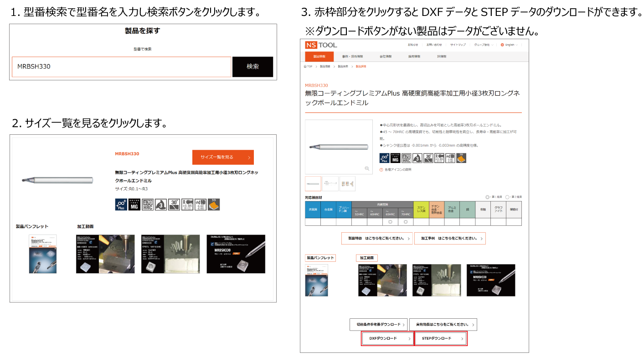Screen dimensions: 644x357
Task: Open the orange MRBSH330 link in step 2 panel
Action: pos(127,154)
